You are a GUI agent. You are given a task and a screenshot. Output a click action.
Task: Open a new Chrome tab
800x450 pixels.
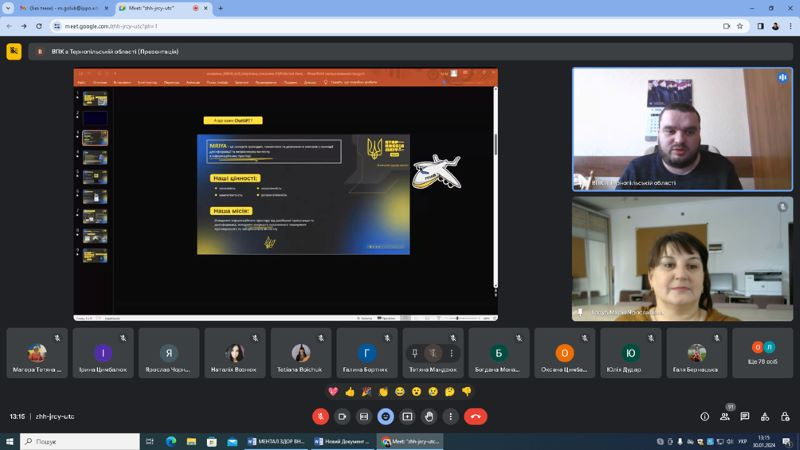tap(220, 8)
